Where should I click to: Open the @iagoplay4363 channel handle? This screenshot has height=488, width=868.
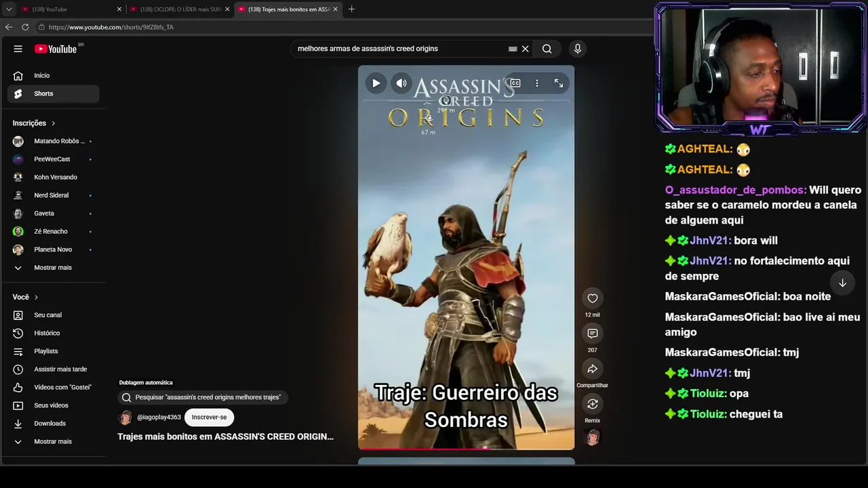pyautogui.click(x=159, y=418)
